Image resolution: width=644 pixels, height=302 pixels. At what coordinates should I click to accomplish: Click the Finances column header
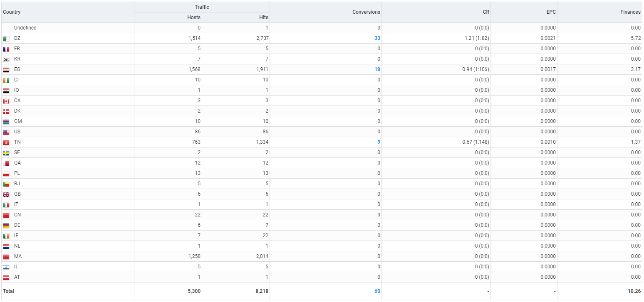(x=630, y=12)
